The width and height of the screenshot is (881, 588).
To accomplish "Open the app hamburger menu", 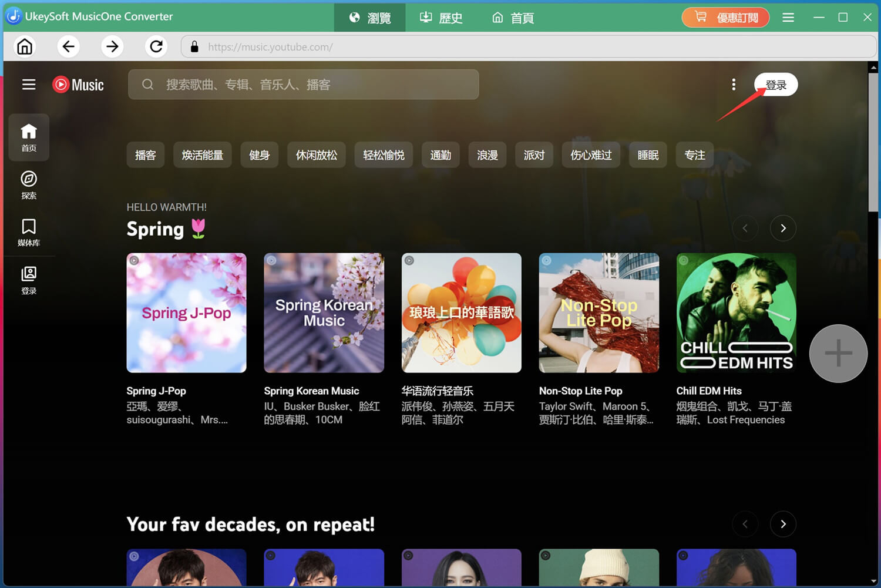I will click(x=788, y=18).
